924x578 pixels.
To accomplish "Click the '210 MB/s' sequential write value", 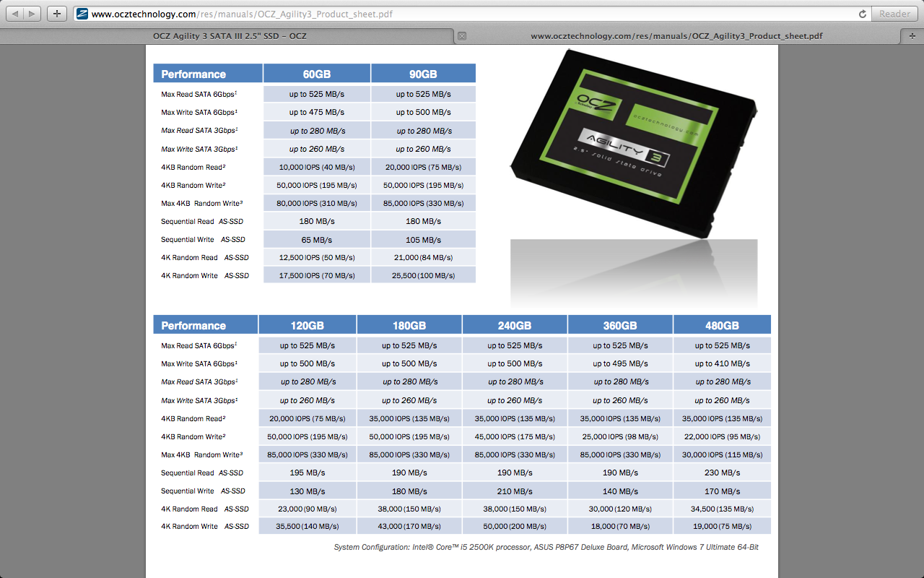I will pyautogui.click(x=515, y=491).
